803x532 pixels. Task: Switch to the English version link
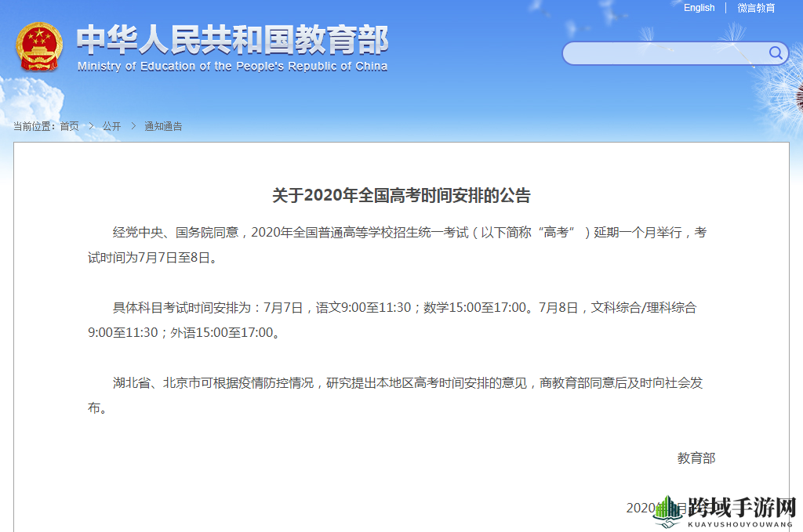pyautogui.click(x=699, y=8)
